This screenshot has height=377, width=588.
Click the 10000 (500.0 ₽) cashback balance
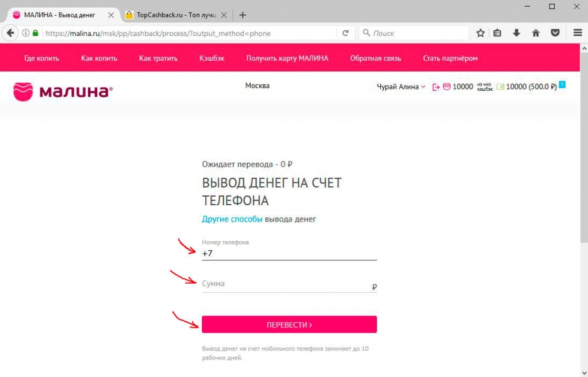click(531, 87)
